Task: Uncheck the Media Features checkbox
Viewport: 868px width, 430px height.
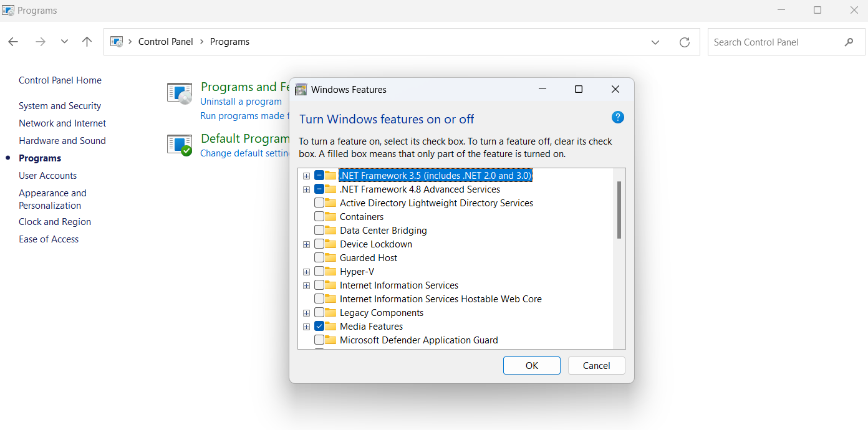Action: [319, 327]
